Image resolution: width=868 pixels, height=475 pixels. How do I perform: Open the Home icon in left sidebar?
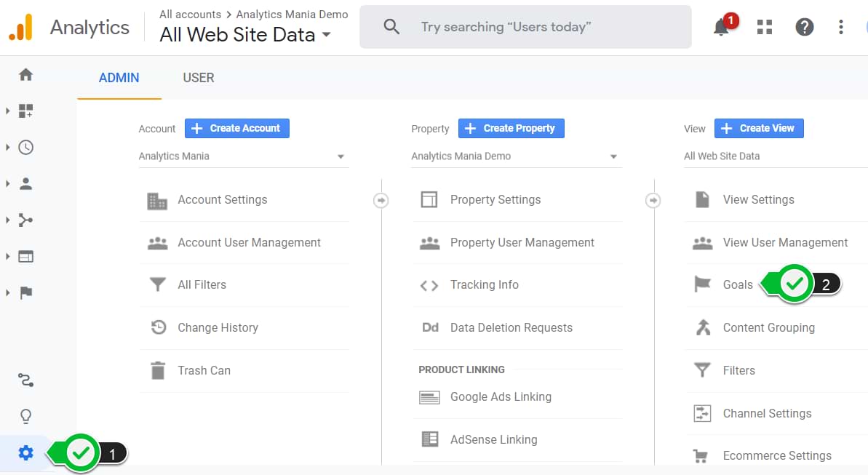[25, 73]
